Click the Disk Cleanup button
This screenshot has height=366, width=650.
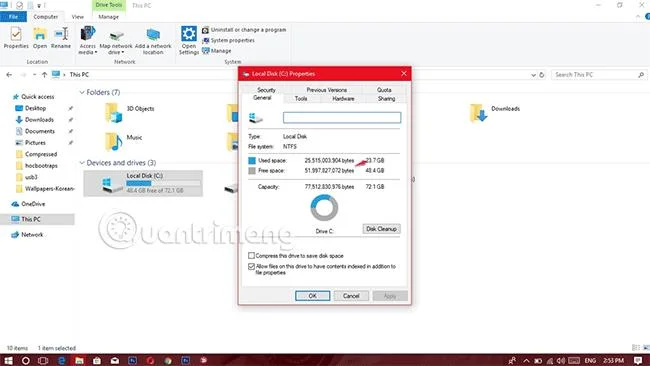coord(381,229)
